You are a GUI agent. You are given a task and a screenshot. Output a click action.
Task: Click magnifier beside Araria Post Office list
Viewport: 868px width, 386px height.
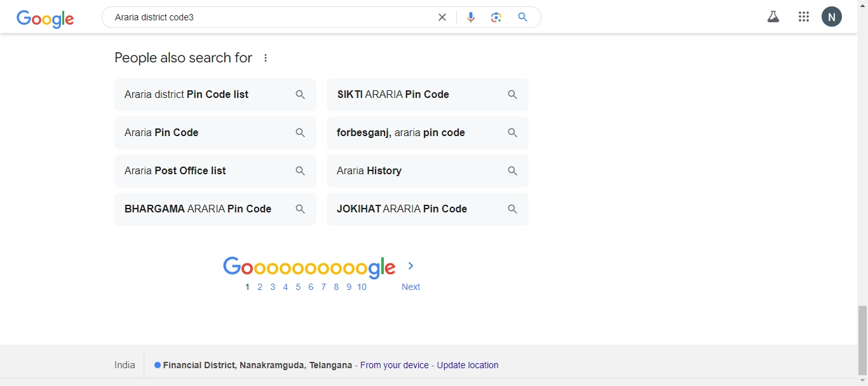point(301,171)
